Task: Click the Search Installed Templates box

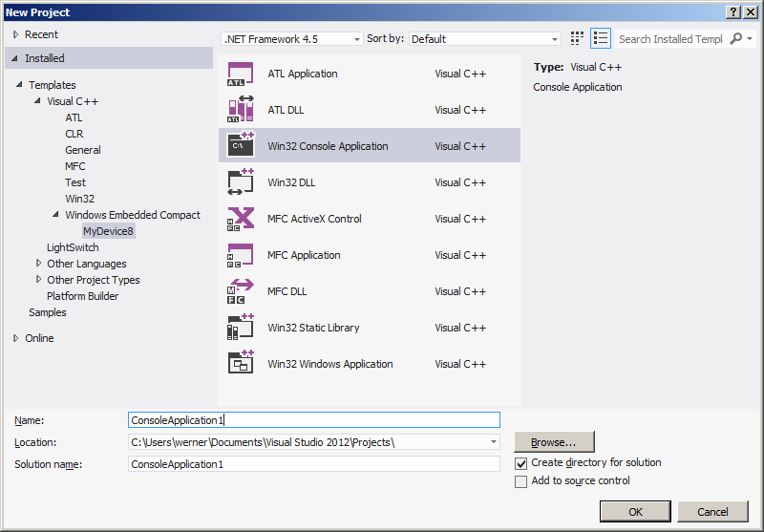Action: (671, 39)
